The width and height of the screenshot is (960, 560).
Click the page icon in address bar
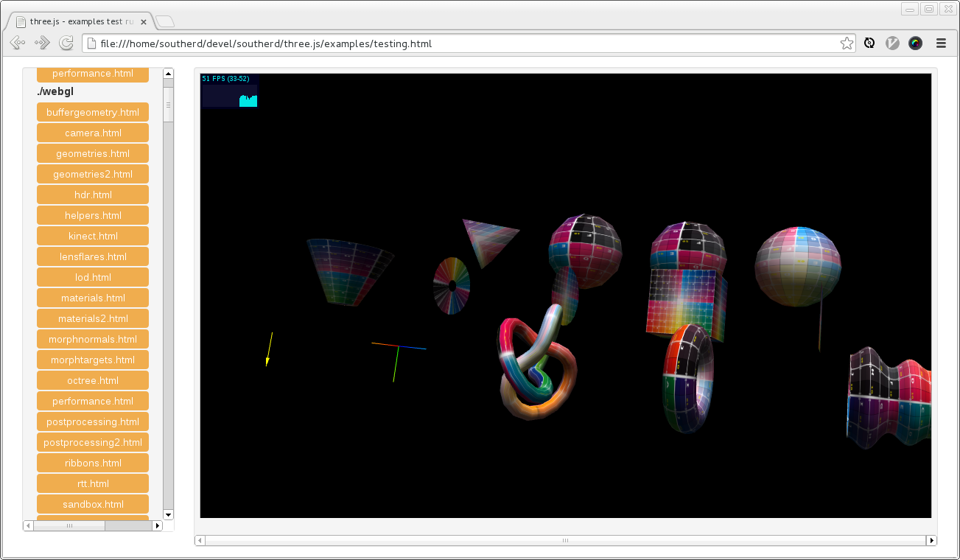point(92,43)
